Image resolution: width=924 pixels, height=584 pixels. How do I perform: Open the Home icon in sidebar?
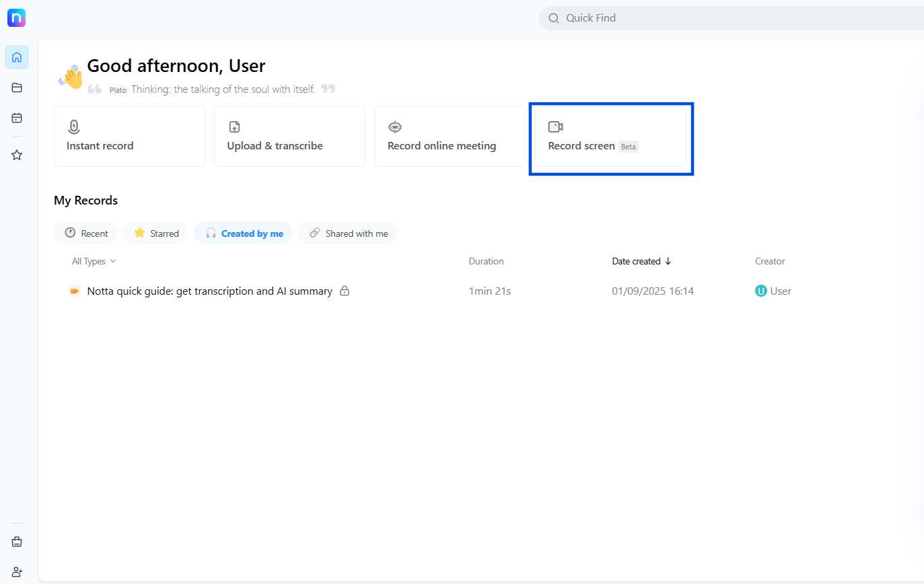coord(17,57)
